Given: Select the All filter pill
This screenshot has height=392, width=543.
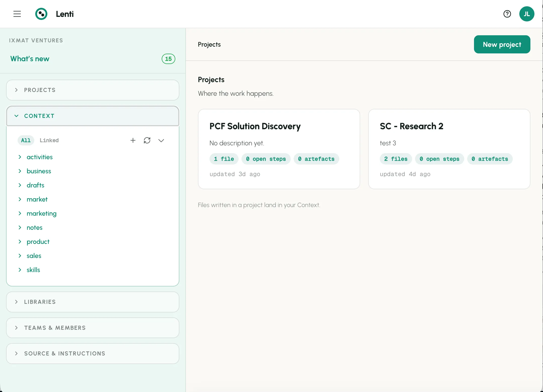Looking at the screenshot, I should pyautogui.click(x=26, y=140).
